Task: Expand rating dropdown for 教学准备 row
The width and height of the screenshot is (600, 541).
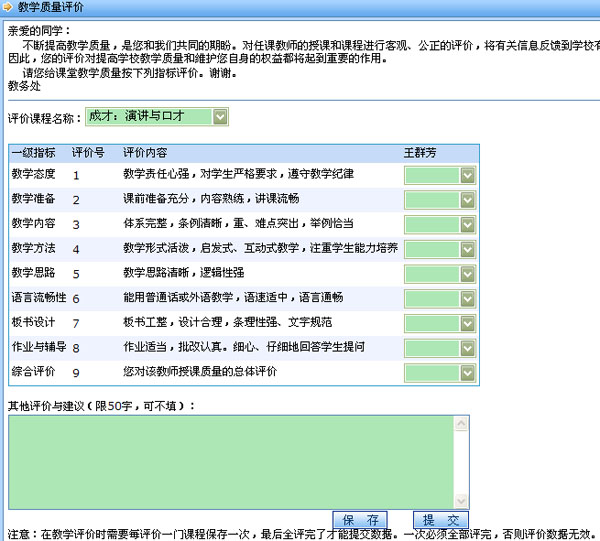Action: pyautogui.click(x=439, y=199)
